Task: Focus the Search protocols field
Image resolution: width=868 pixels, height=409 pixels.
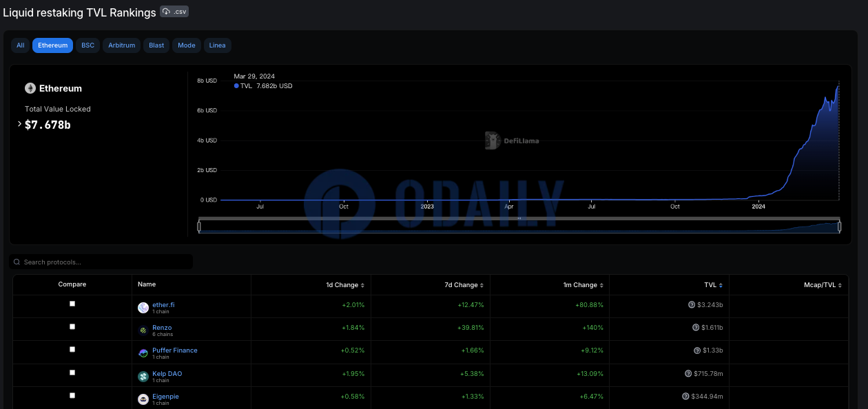Action: [x=101, y=262]
